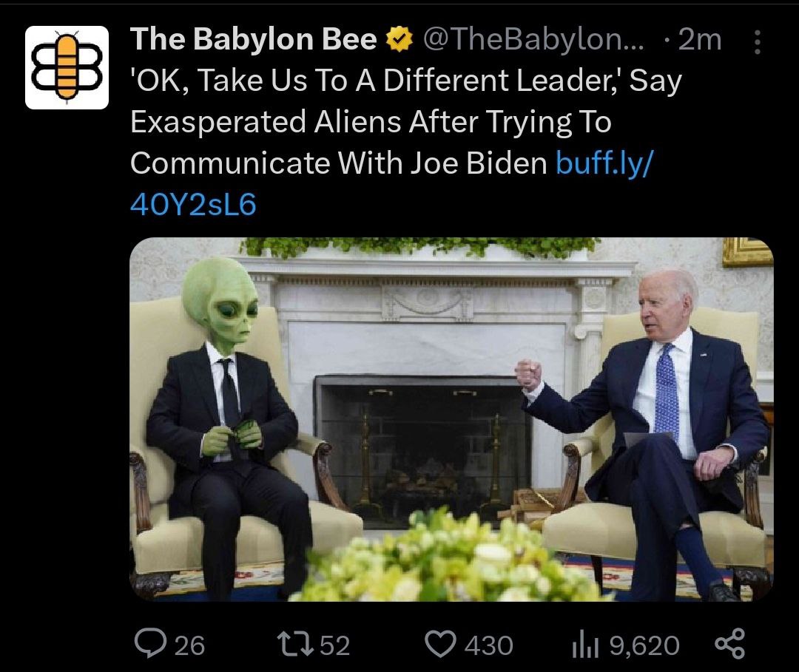Open The Babylon Bee profile avatar
This screenshot has height=672, width=799.
[67, 67]
